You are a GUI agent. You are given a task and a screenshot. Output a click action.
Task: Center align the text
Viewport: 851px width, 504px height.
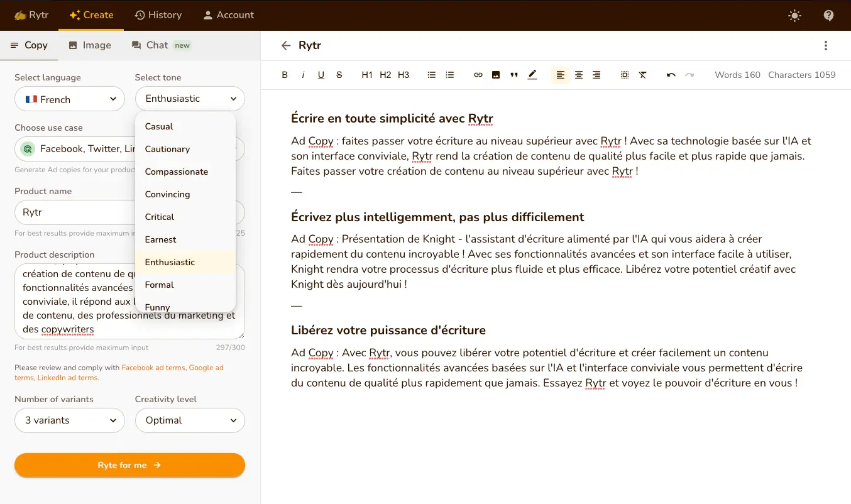click(x=579, y=75)
